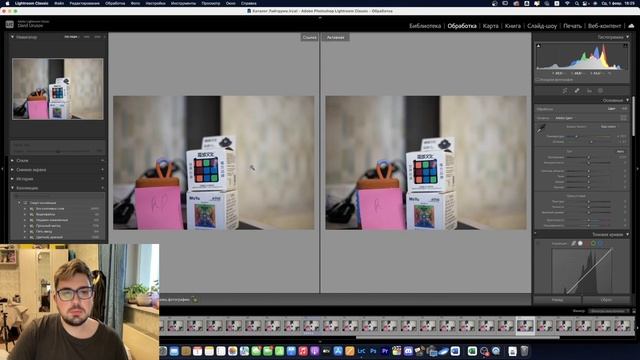The width and height of the screenshot is (640, 360).
Task: Add collection with Коллекции plus icon
Action: [x=102, y=188]
